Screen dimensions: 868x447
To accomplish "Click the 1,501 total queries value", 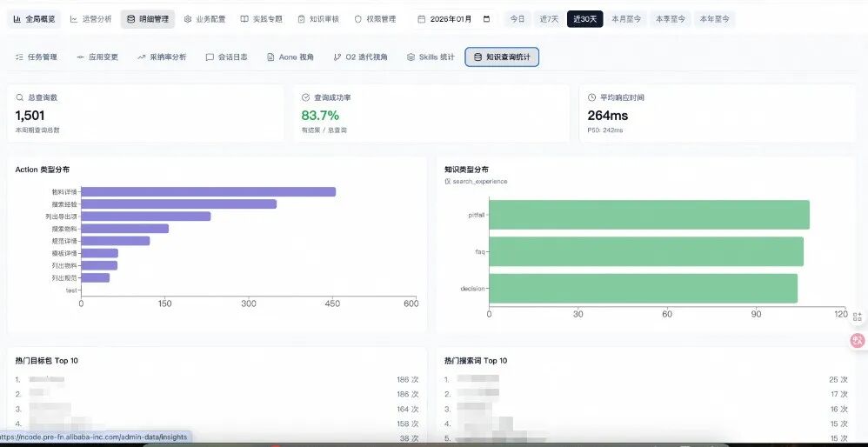I will 30,116.
